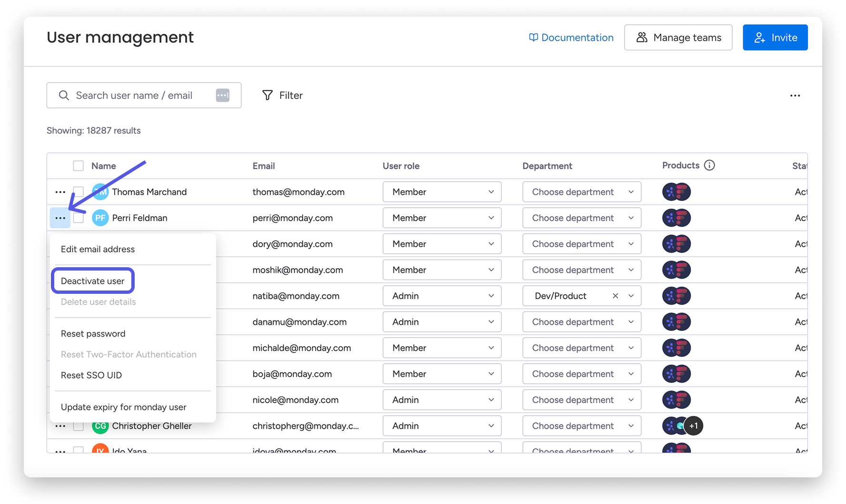Open the more options menu at table top right
The width and height of the screenshot is (846, 504).
click(795, 96)
